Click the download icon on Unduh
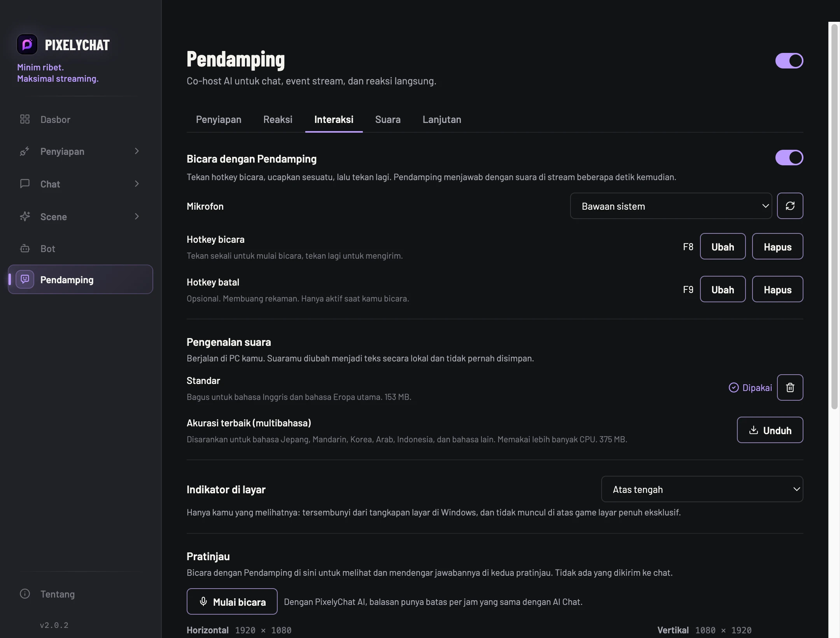This screenshot has height=638, width=840. [753, 430]
